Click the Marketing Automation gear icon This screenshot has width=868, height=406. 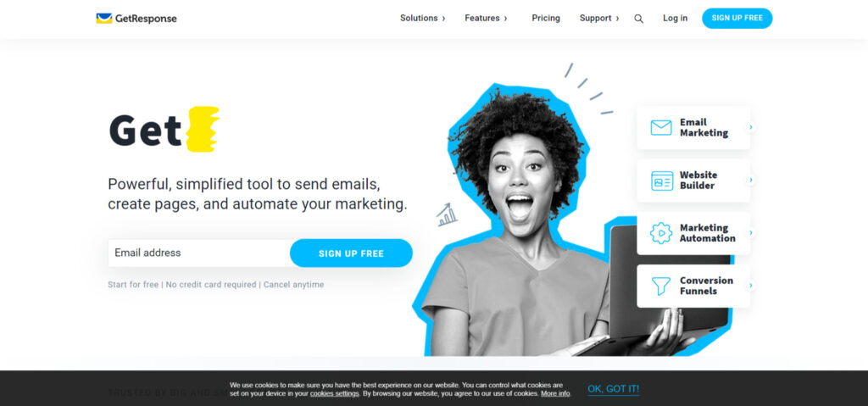point(661,233)
